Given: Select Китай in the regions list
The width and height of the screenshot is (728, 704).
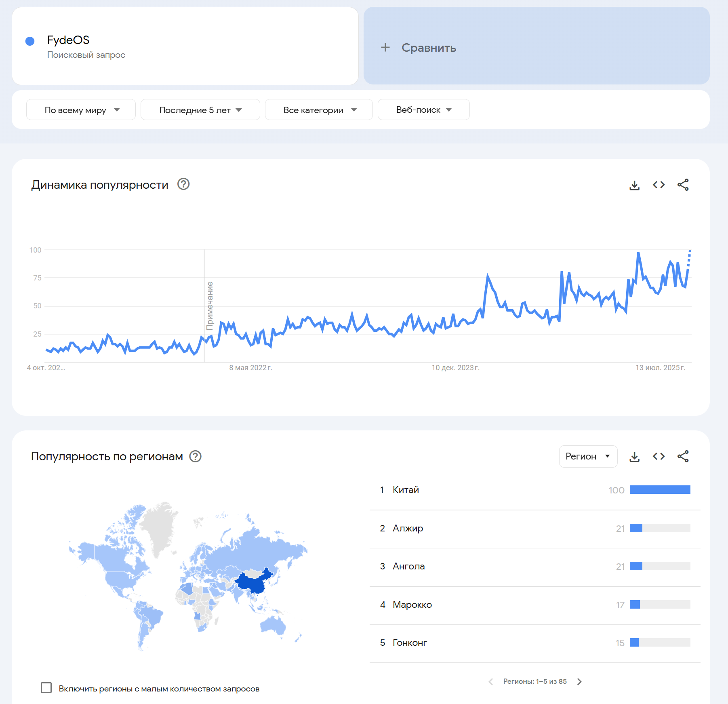Looking at the screenshot, I should tap(406, 490).
